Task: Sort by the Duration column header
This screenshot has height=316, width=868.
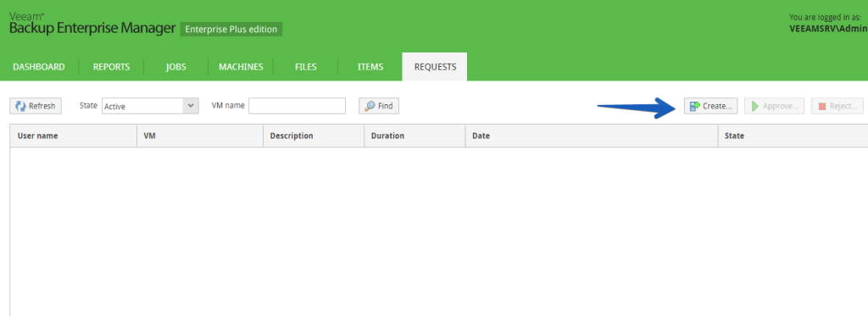Action: coord(415,136)
